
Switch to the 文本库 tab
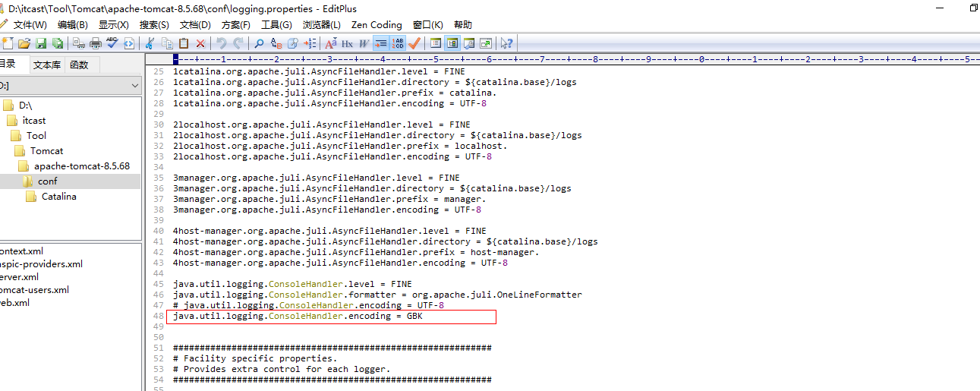(47, 65)
